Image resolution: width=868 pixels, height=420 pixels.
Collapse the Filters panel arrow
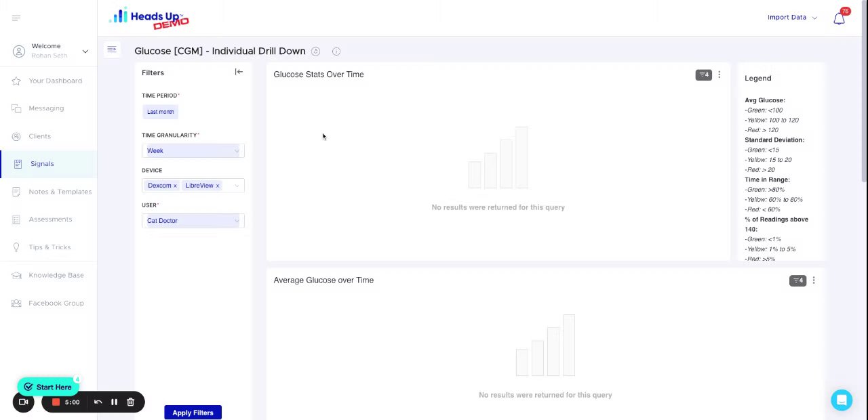pos(239,72)
